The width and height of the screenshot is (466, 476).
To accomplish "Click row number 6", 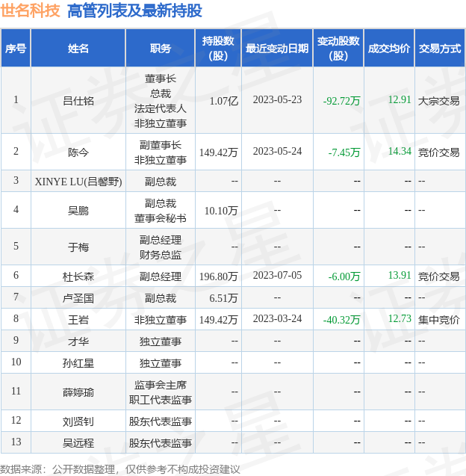I will (16, 275).
